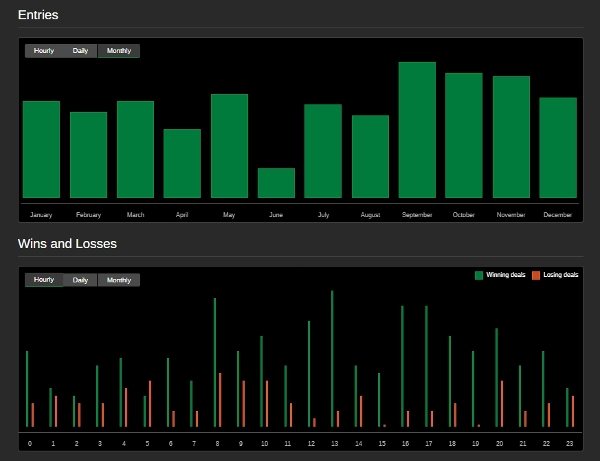This screenshot has width=600, height=461.
Task: Click the September entries bar
Action: pos(417,130)
